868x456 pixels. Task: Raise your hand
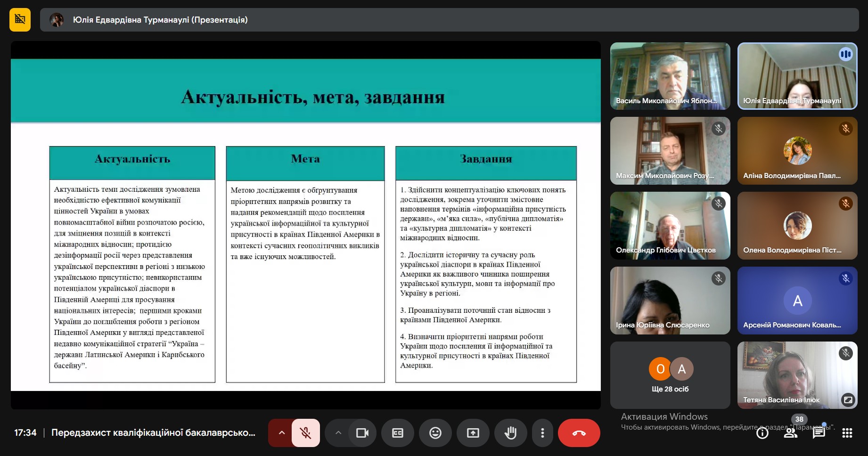pos(510,433)
